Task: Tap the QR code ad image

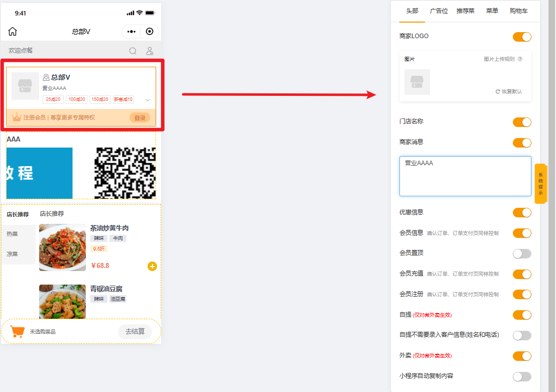Action: [125, 173]
